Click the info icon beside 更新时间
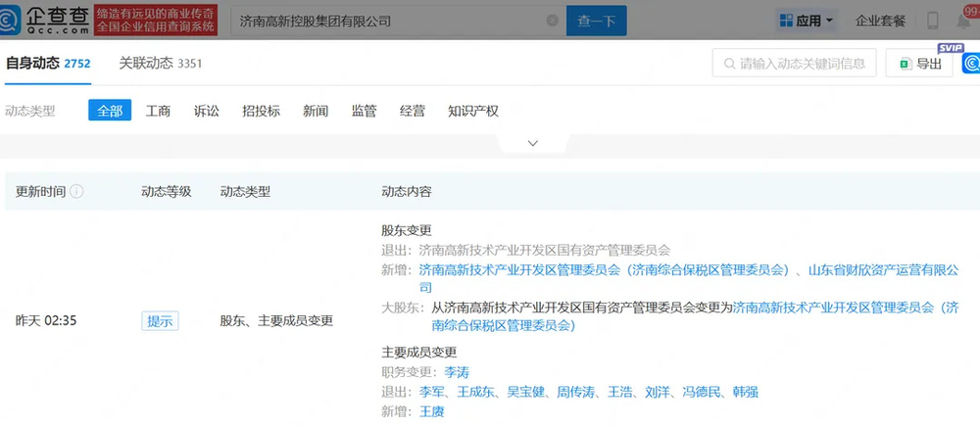The height and width of the screenshot is (426, 980). (x=76, y=192)
